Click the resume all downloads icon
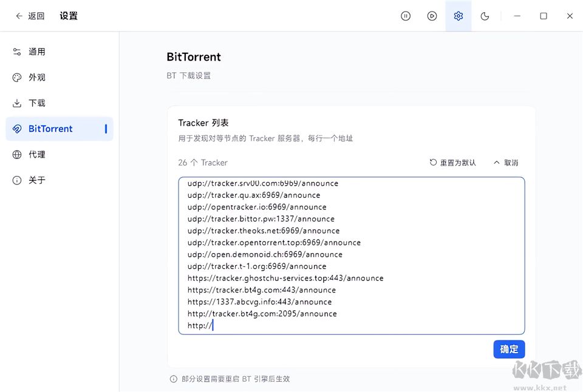The height and width of the screenshot is (392, 583). click(432, 16)
